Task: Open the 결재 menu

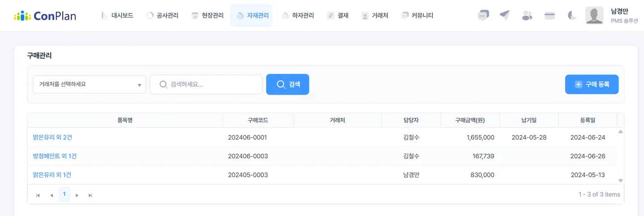Action: [x=337, y=16]
